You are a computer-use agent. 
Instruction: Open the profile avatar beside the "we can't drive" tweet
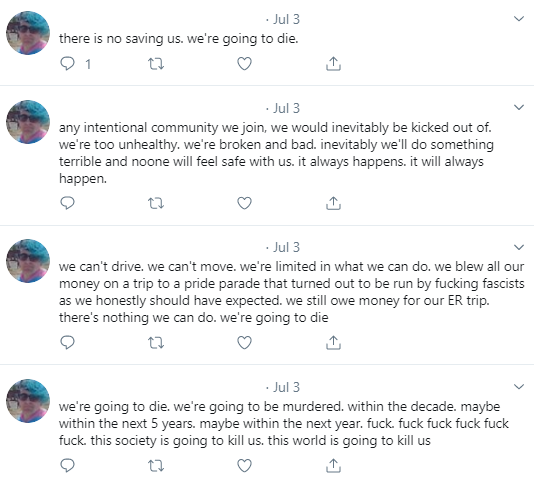tap(28, 261)
